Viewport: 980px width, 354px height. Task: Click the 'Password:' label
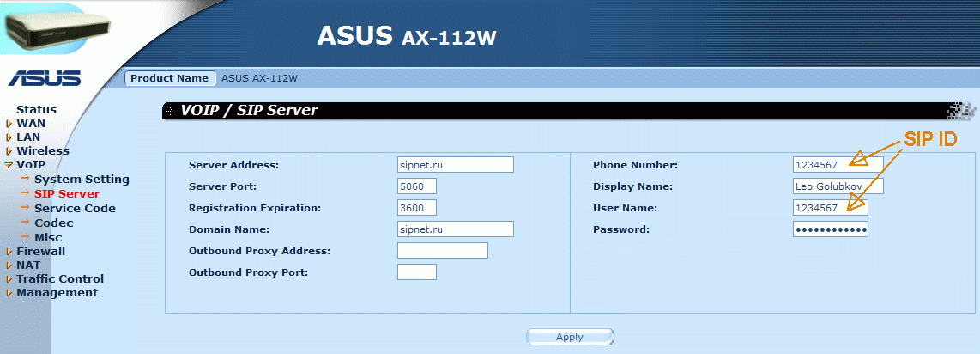621,229
